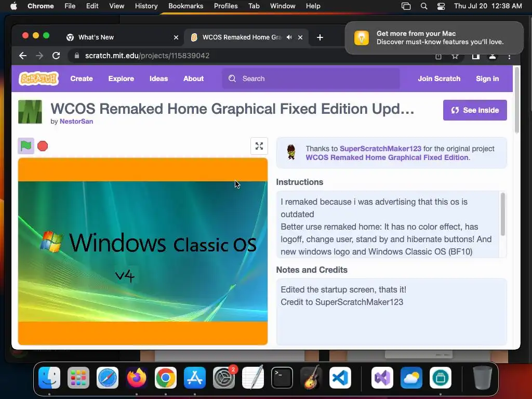Viewport: 532px width, 399px height.
Task: Open original project WCOS Remaked Home link
Action: [x=387, y=157]
